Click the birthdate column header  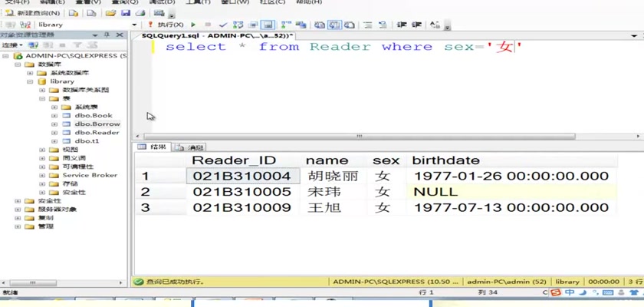(x=512, y=160)
